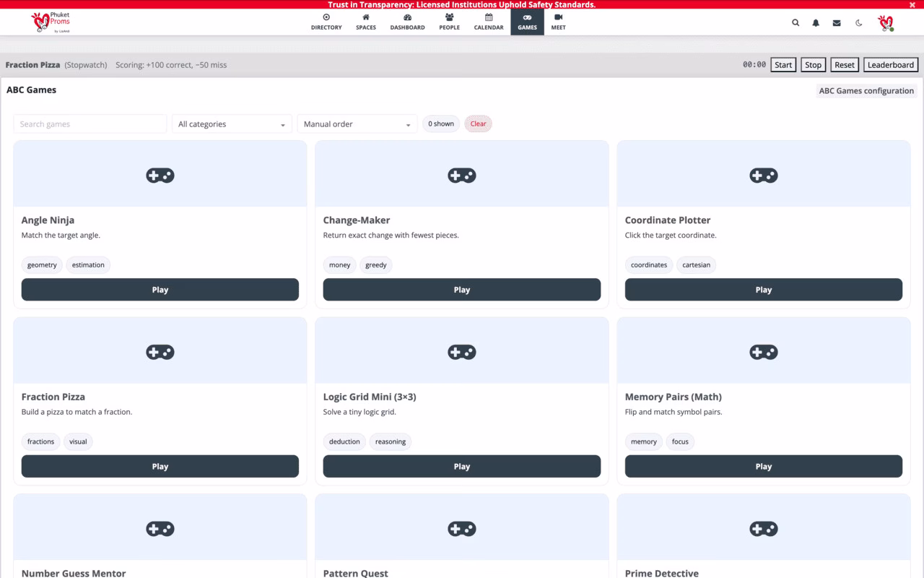The image size is (924, 578).
Task: Open the user profile avatar
Action: pos(886,22)
